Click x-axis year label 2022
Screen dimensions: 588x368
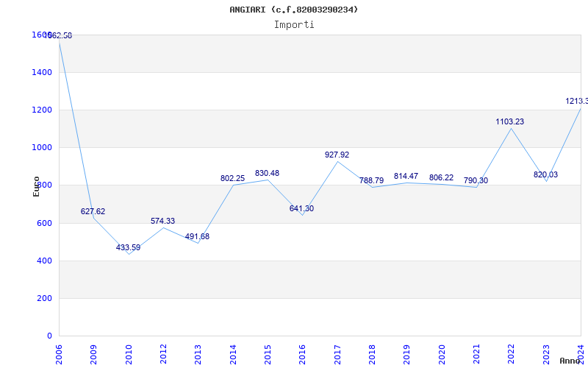512,355
